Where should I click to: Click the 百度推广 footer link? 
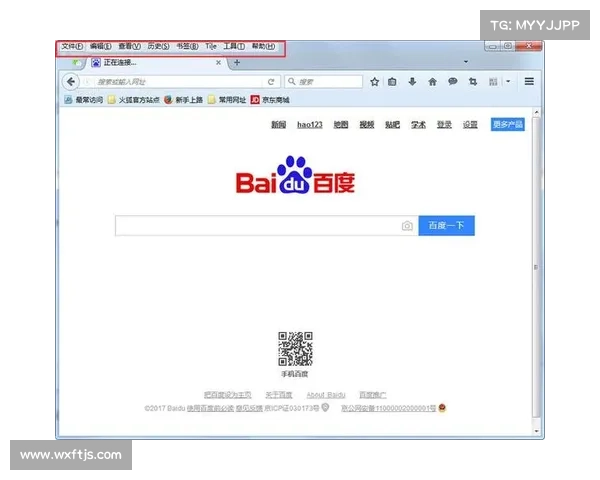pyautogui.click(x=373, y=395)
